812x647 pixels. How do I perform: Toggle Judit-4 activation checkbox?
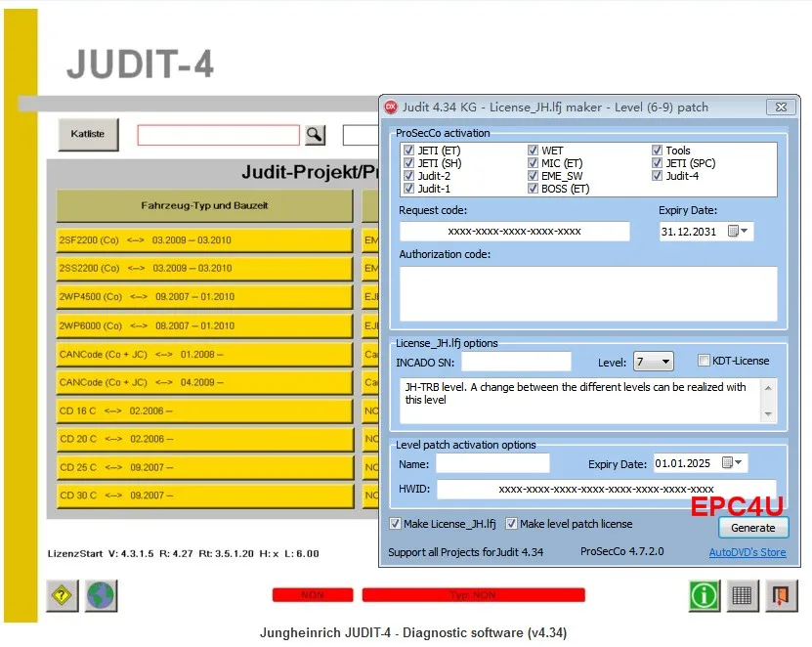(x=657, y=176)
